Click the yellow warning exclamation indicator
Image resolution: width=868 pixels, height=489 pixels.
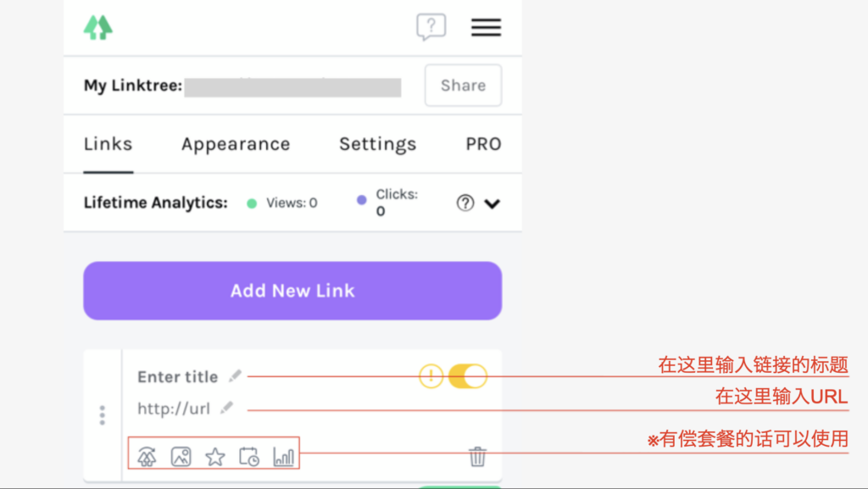(431, 375)
